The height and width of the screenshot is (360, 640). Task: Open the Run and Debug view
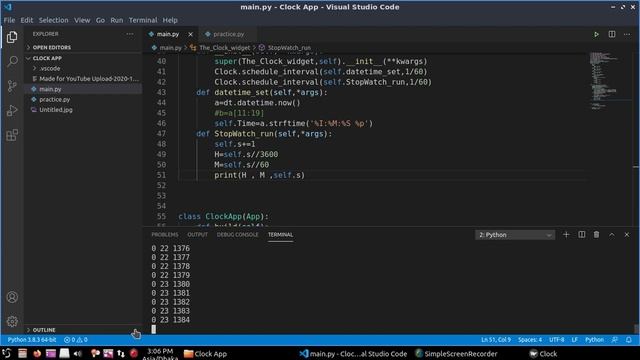click(12, 110)
